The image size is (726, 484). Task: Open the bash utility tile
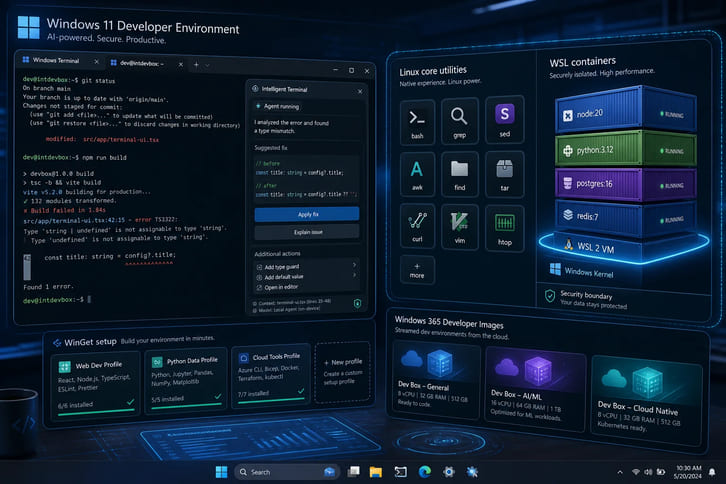[x=417, y=122]
